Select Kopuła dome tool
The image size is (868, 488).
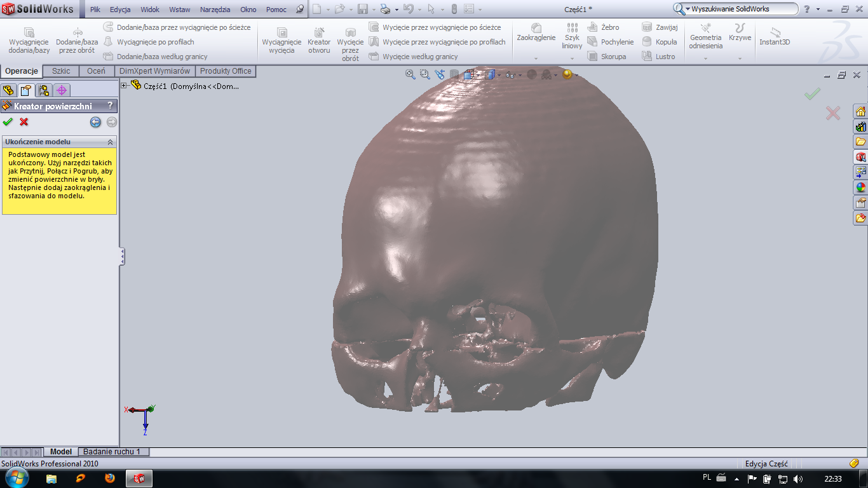(660, 42)
